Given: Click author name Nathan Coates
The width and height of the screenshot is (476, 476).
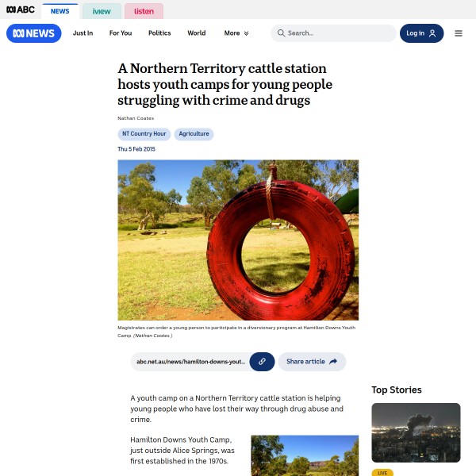Looking at the screenshot, I should pos(136,118).
